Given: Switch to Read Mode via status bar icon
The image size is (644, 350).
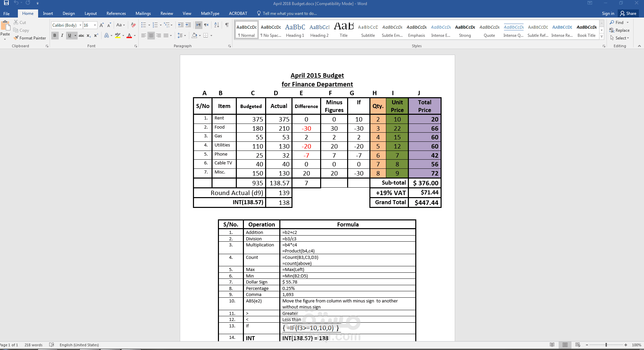Looking at the screenshot, I should pos(552,345).
